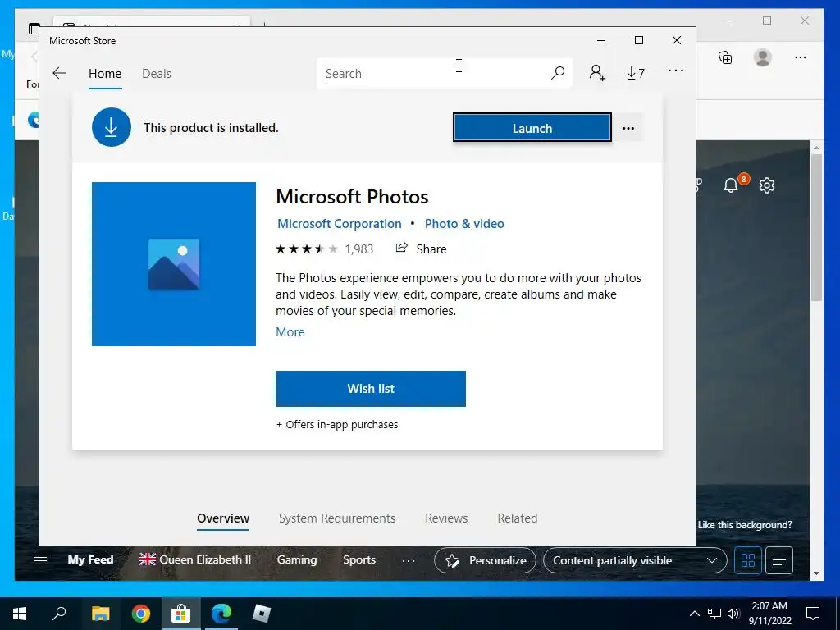Open Sports feed topic
The width and height of the screenshot is (840, 630).
click(359, 559)
